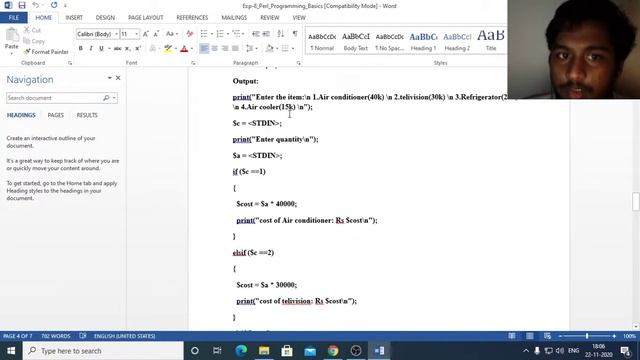Click the Save icon in the title bar
640x360 pixels.
click(x=22, y=5)
